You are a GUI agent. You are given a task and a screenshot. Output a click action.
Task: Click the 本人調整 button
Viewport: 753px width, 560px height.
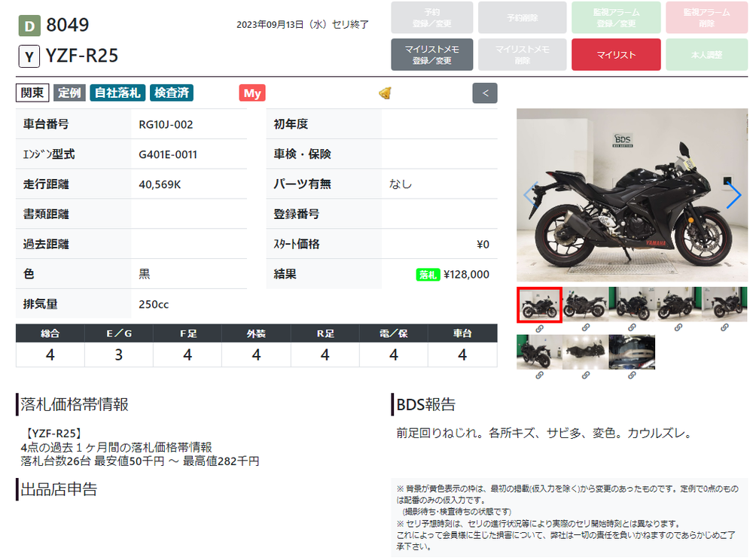[x=706, y=55]
